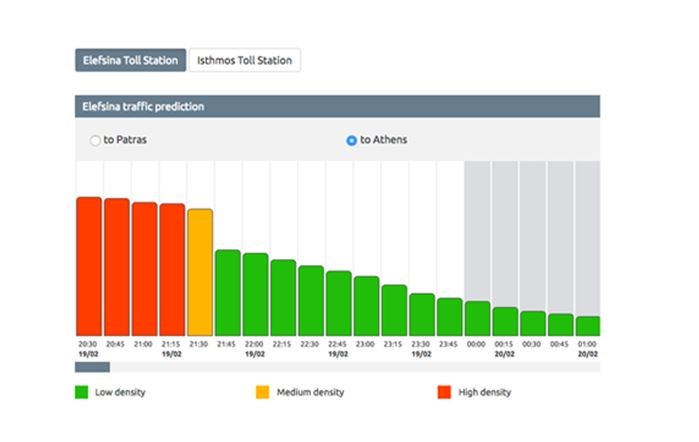Screen dimensions: 699x442
Task: Select the green bar at 21:45
Action: (x=228, y=292)
